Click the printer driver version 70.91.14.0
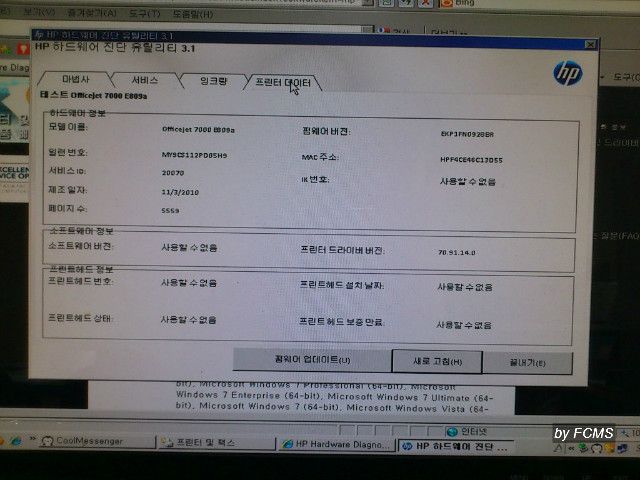This screenshot has height=480, width=640. click(x=457, y=253)
